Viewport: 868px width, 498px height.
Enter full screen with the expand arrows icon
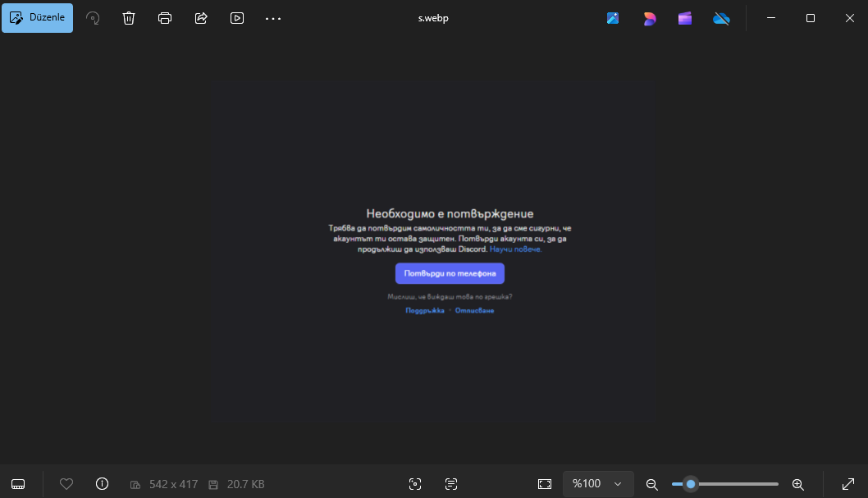tap(848, 484)
